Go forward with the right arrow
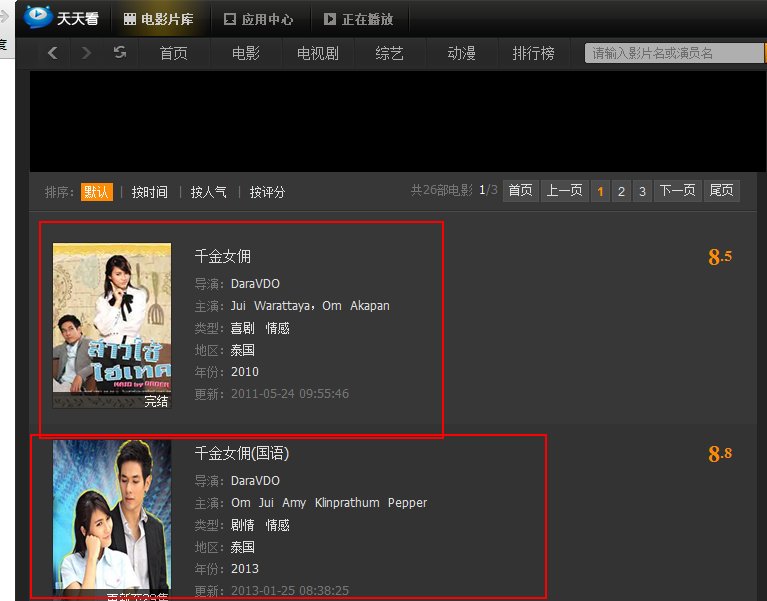This screenshot has height=601, width=767. coord(86,53)
